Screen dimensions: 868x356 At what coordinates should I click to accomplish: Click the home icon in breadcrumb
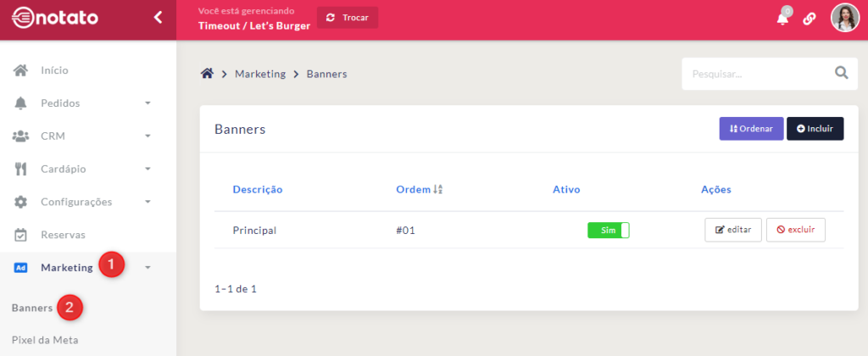click(x=206, y=74)
